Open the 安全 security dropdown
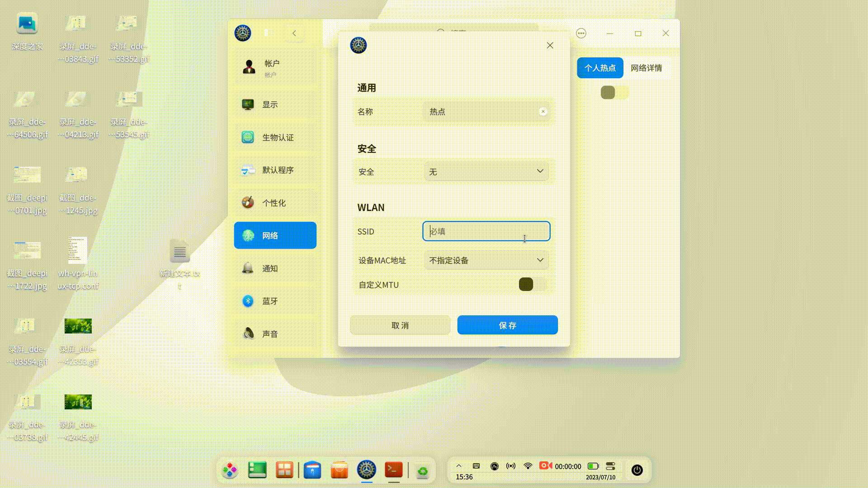Image resolution: width=868 pixels, height=488 pixels. (486, 171)
